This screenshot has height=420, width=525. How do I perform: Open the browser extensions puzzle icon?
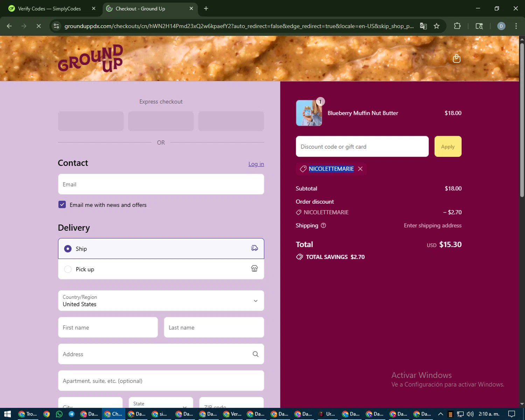coord(457,26)
